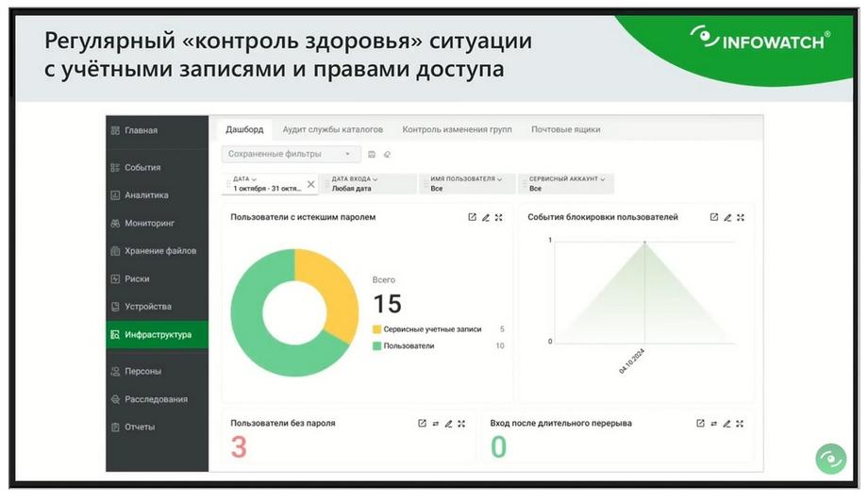Viewport: 868px width, 503px height.
Task: Expand the Сервисный аккаунт filter
Action: tap(567, 183)
